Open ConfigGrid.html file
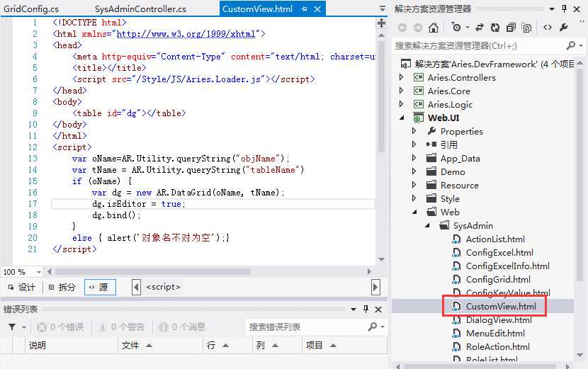The image size is (588, 369). point(497,279)
